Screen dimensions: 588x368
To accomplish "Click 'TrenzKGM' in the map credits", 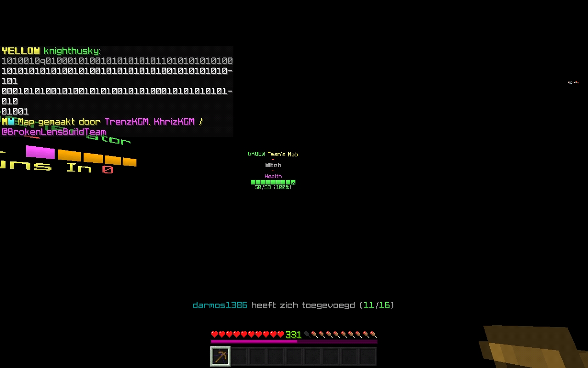I will click(x=127, y=122).
